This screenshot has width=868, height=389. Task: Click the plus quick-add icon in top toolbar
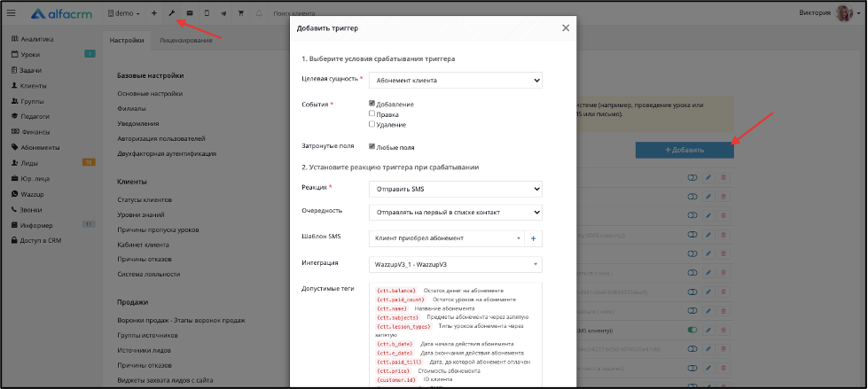154,13
